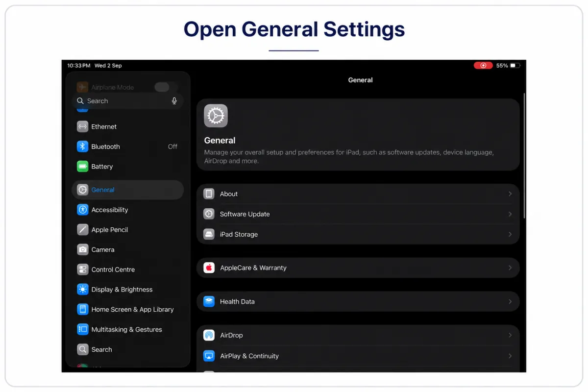588x392 pixels.
Task: Click the About device icon
Action: [209, 194]
